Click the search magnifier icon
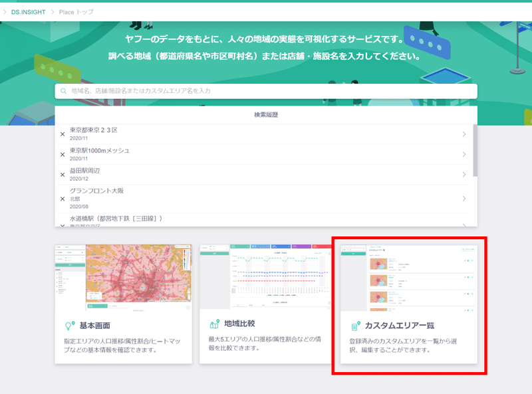 pos(63,91)
